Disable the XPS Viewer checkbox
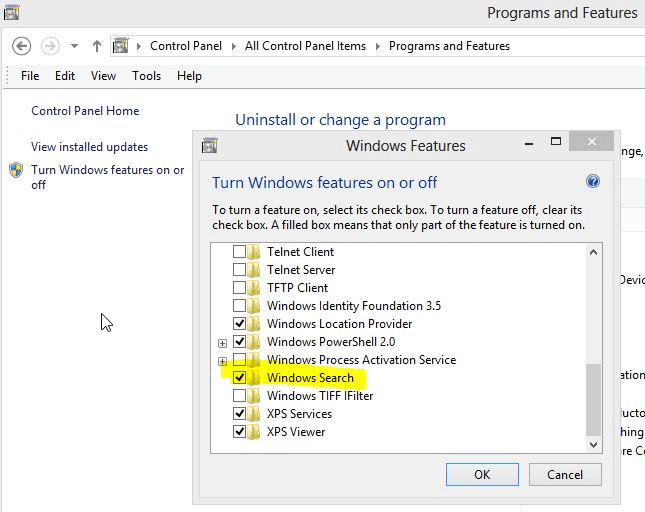Image resolution: width=645 pixels, height=512 pixels. click(x=239, y=432)
